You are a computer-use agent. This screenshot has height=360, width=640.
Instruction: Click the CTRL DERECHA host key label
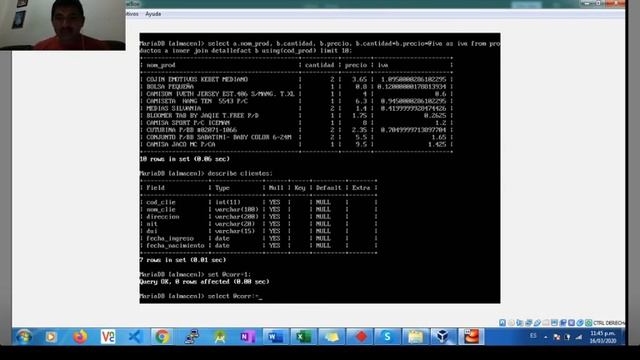pyautogui.click(x=609, y=323)
